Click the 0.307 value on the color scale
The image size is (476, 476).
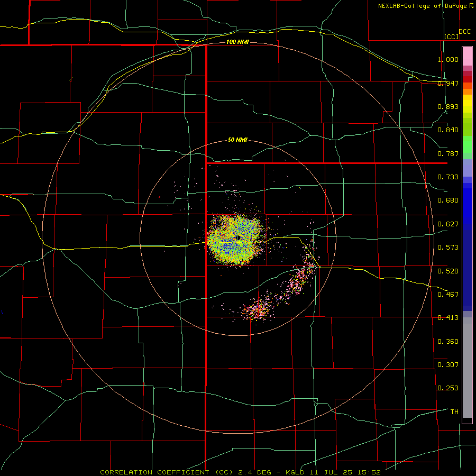(x=448, y=365)
